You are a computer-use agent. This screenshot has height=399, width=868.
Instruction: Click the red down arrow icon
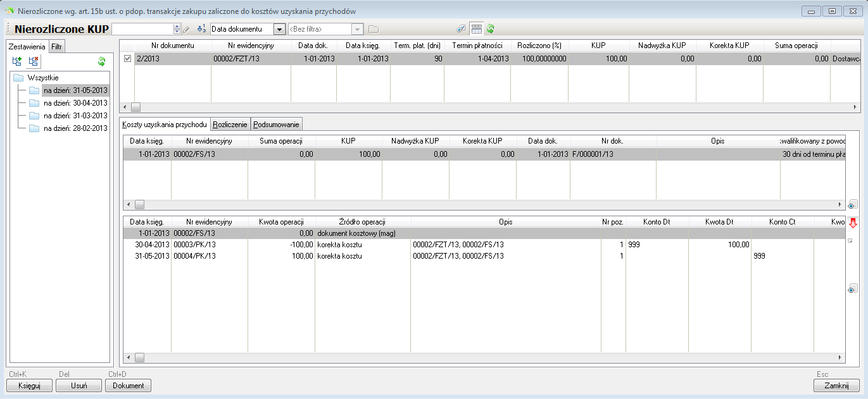[x=853, y=223]
